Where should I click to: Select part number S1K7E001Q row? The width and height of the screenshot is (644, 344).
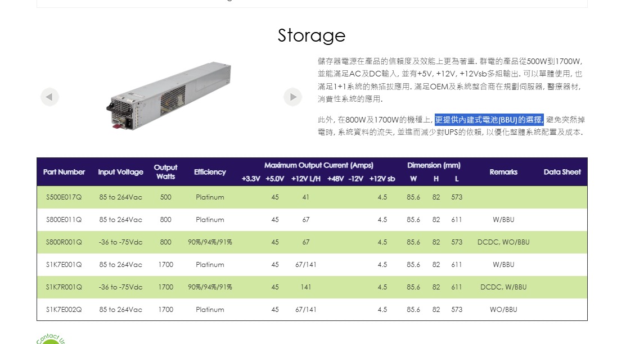point(64,265)
